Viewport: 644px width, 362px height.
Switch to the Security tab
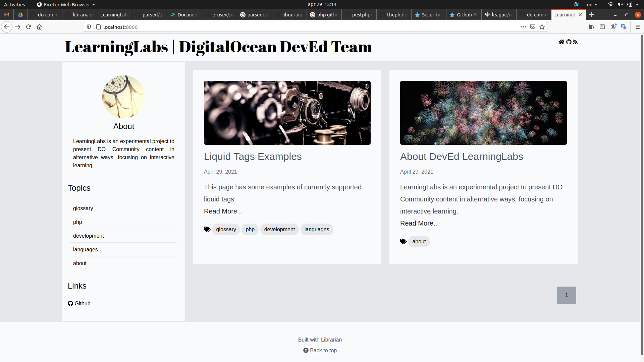click(x=429, y=15)
